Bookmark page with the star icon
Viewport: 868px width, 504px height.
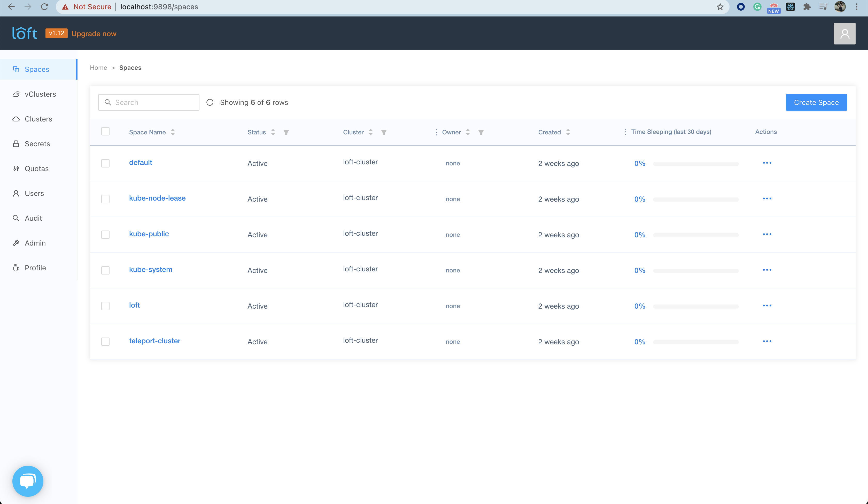720,7
